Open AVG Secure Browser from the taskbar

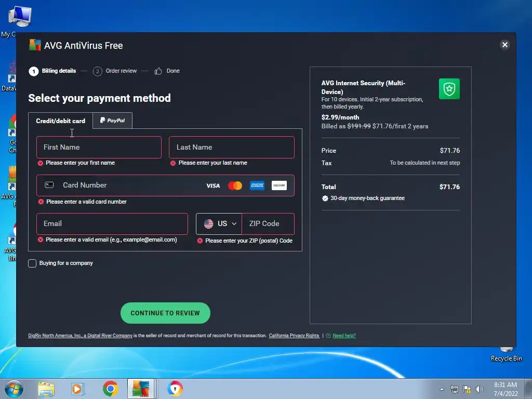[x=175, y=389]
